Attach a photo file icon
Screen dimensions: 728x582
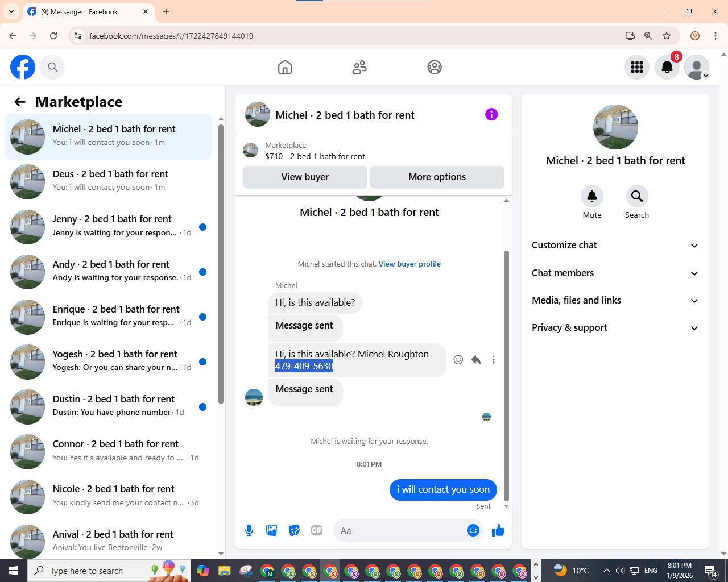pyautogui.click(x=272, y=530)
